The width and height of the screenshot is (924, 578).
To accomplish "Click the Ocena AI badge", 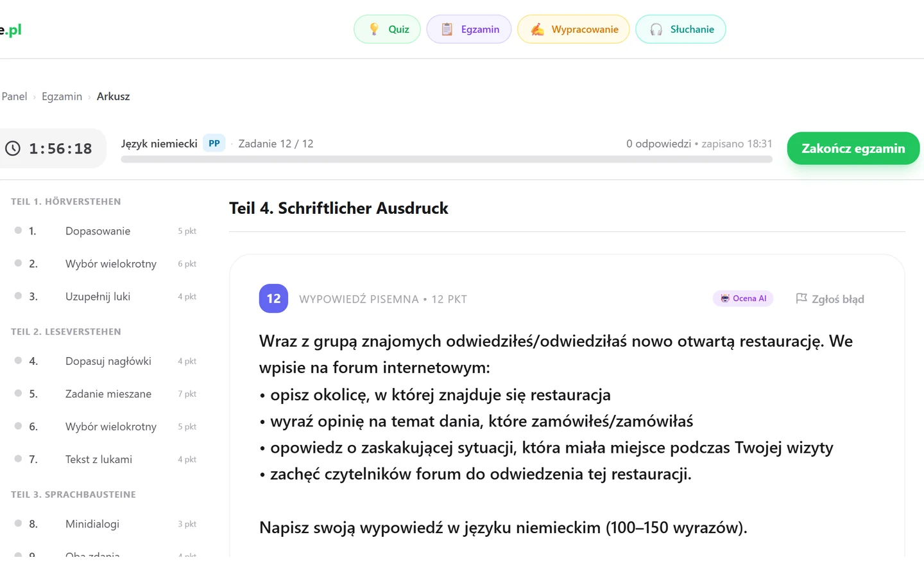I will [x=743, y=299].
